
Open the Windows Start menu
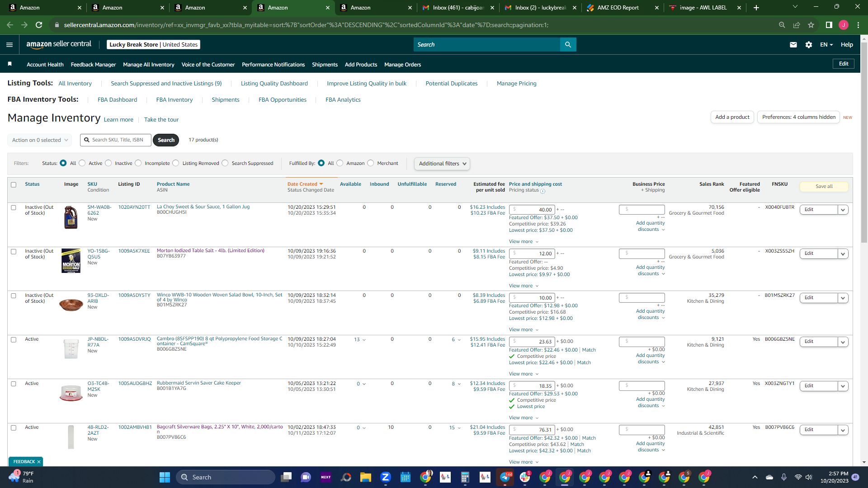point(165,477)
